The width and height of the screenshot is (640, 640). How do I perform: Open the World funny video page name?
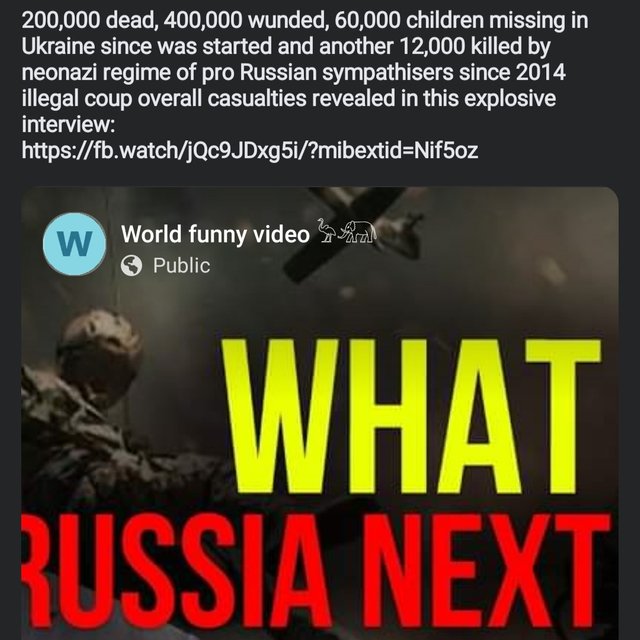[215, 234]
